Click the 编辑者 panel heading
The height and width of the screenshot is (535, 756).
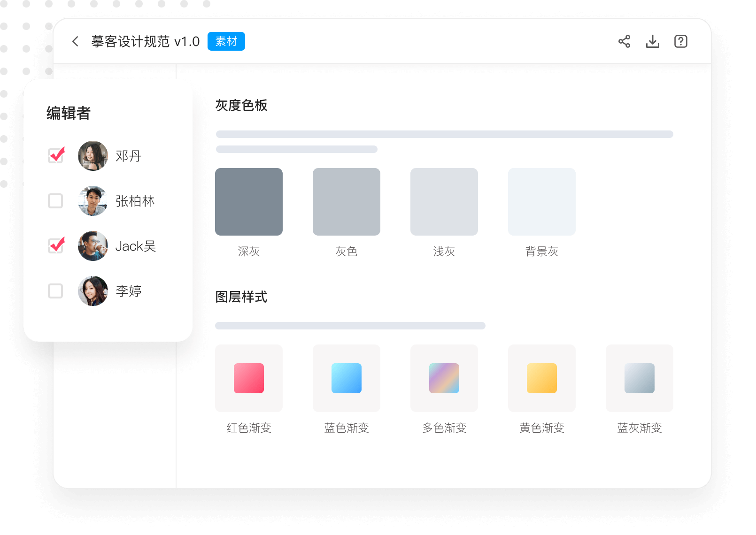[69, 113]
